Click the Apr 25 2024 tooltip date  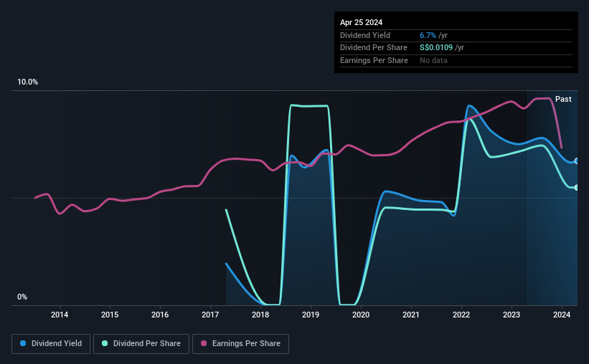[361, 22]
